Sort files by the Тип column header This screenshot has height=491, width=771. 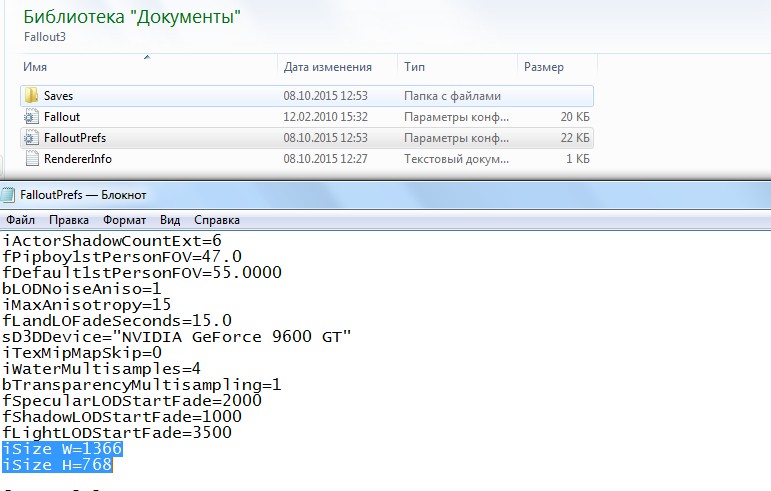coord(457,67)
